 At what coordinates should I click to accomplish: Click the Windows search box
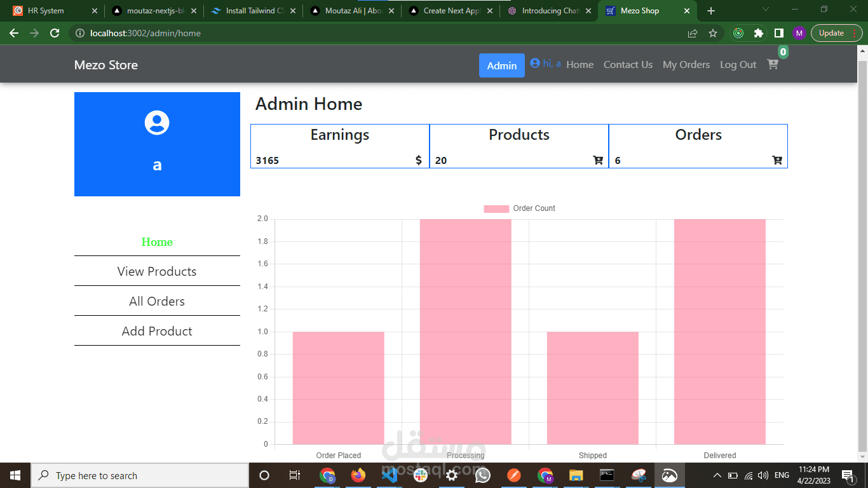140,475
